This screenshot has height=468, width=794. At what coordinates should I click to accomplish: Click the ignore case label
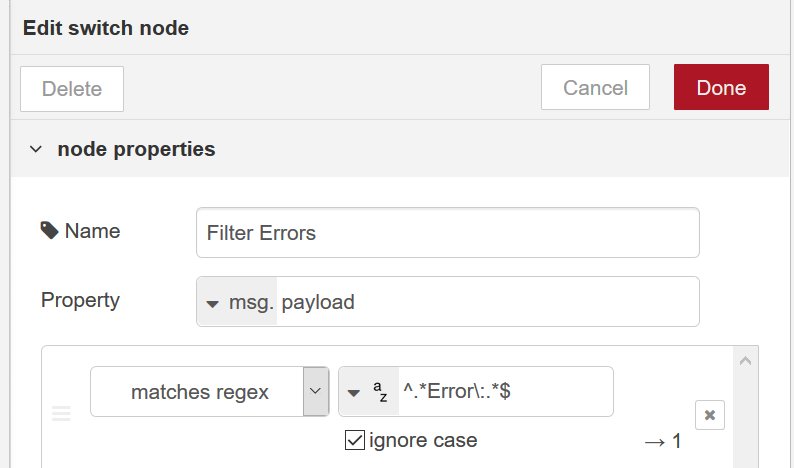423,441
